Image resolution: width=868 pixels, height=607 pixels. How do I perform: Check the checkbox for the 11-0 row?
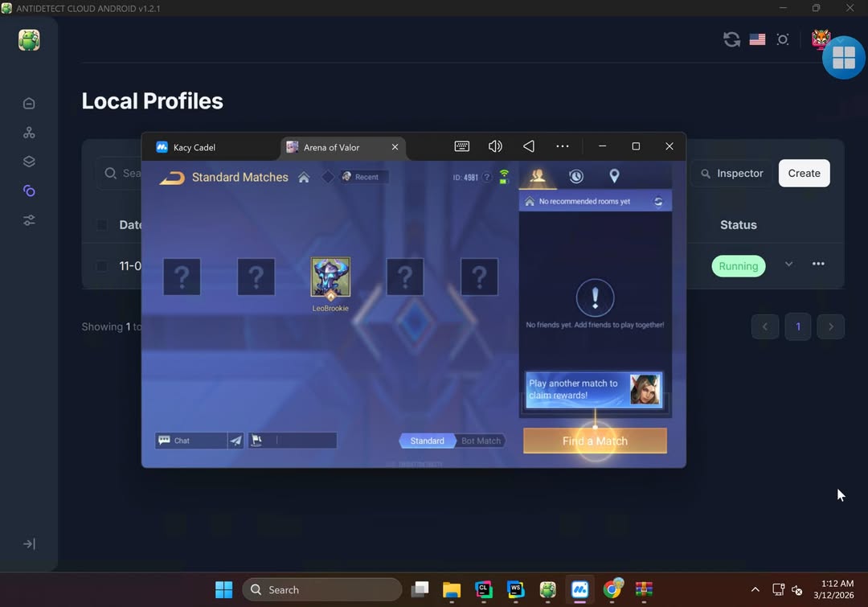(x=102, y=266)
